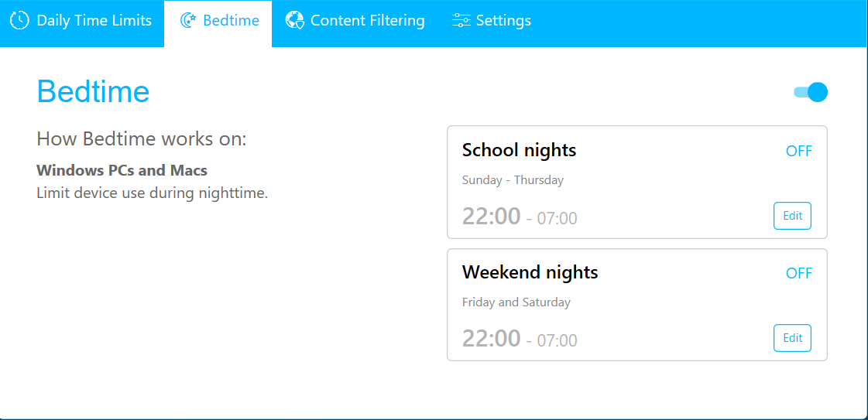Click the Sunday - Thursday day range label
The height and width of the screenshot is (420, 868).
click(513, 180)
